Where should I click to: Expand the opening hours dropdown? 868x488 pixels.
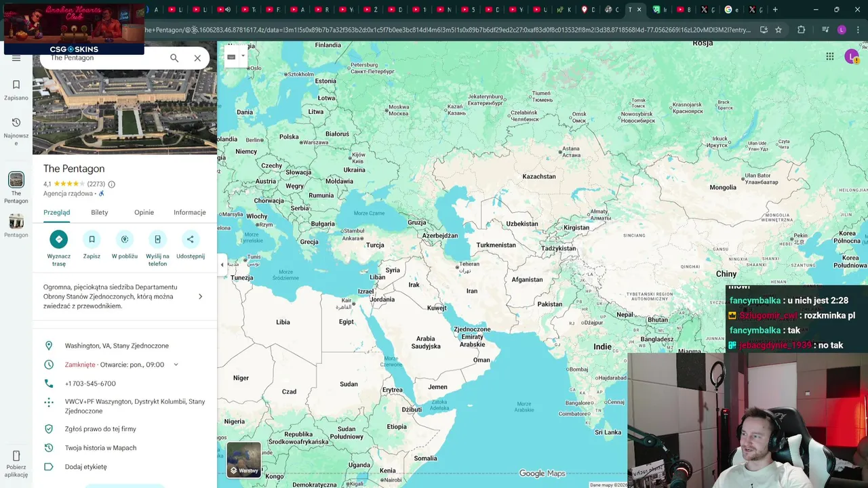pos(176,365)
